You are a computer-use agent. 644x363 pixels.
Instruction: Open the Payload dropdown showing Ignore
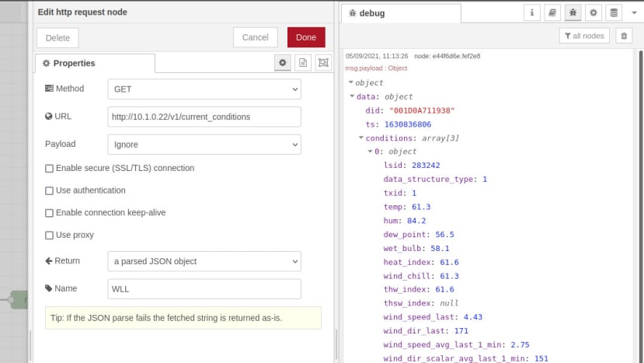point(204,145)
